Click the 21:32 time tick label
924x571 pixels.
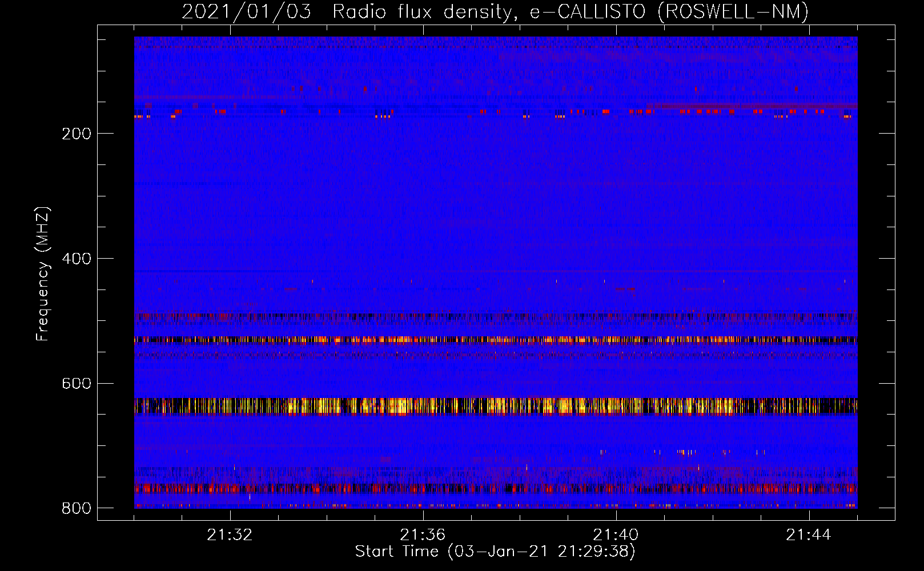230,535
